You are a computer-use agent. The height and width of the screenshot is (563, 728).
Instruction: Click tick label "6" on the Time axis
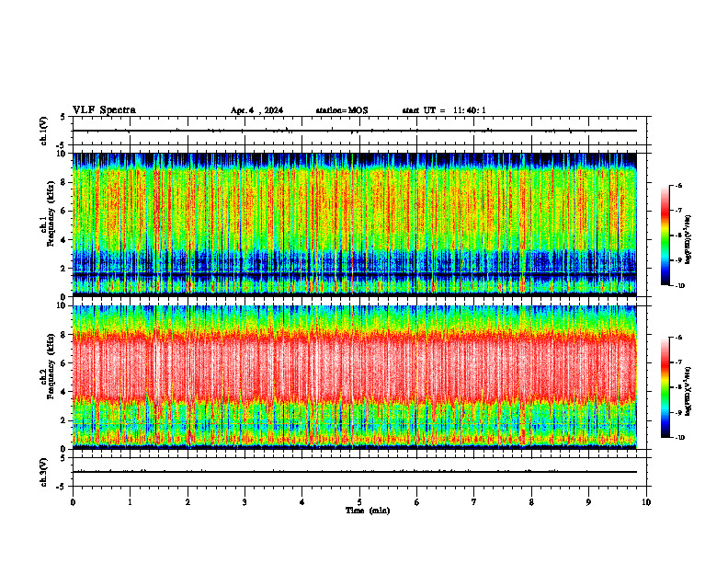pyautogui.click(x=417, y=502)
